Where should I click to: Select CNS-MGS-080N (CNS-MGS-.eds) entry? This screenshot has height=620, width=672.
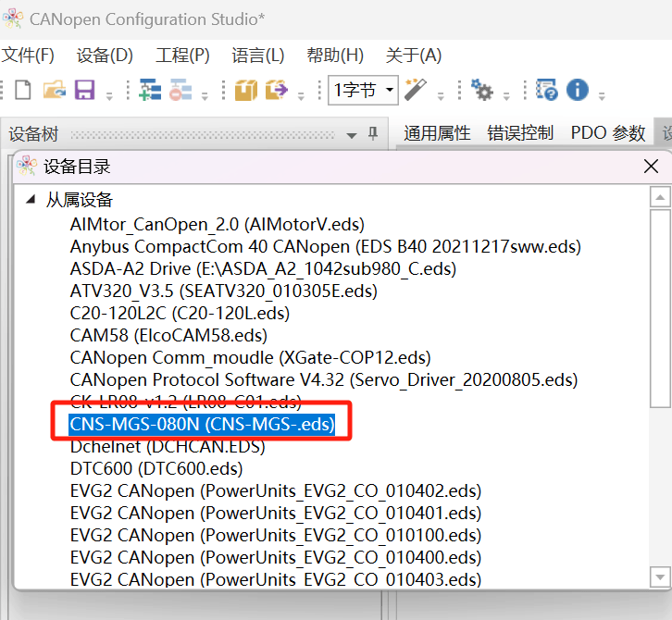[x=202, y=424]
